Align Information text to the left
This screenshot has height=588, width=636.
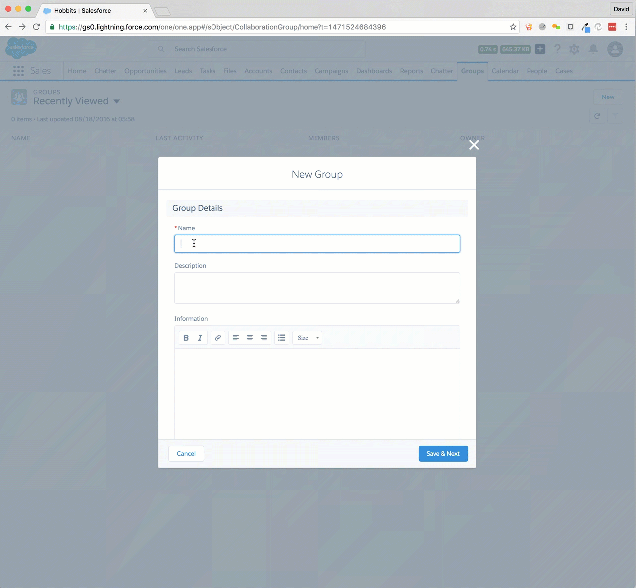pos(236,338)
